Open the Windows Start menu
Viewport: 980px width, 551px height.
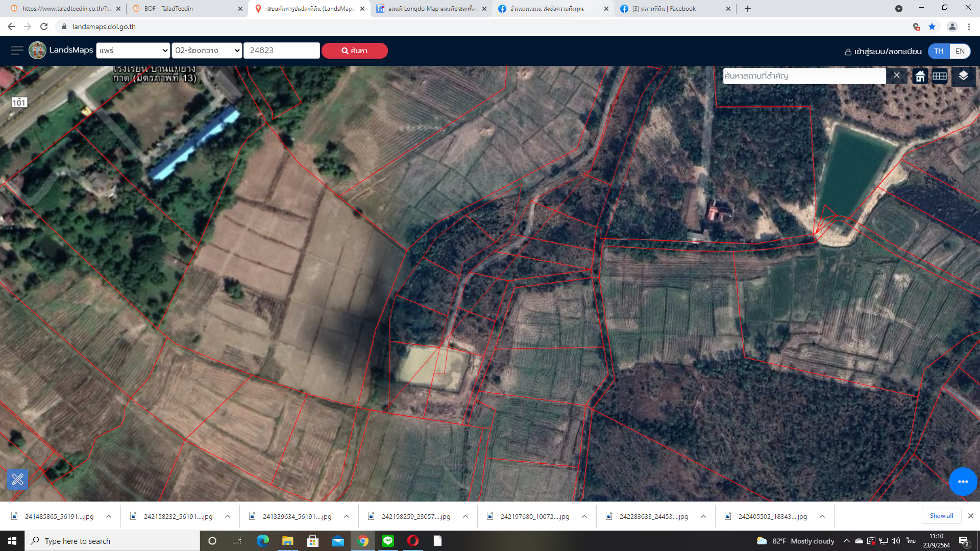[12, 541]
